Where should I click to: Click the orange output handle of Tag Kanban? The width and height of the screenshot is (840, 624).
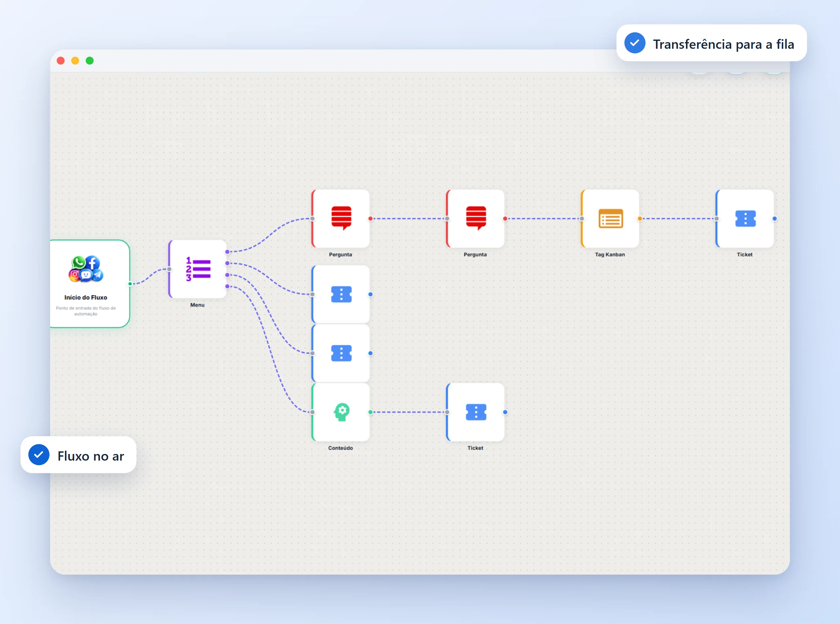640,219
